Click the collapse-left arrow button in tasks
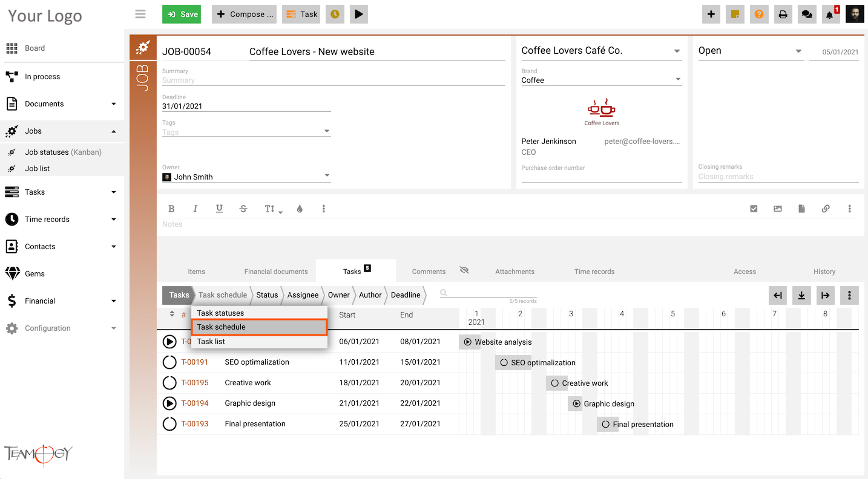868x479 pixels. (x=778, y=295)
